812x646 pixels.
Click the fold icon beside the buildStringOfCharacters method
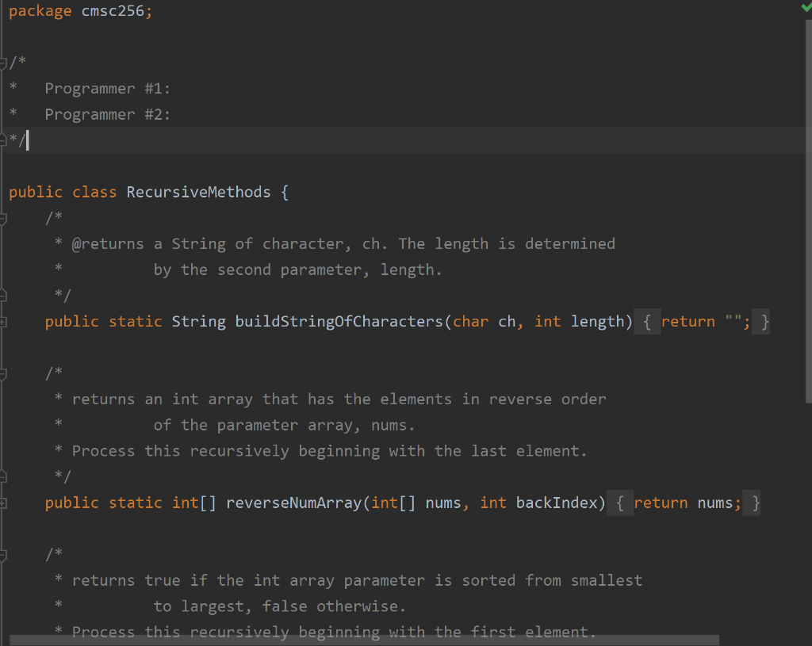(3, 321)
